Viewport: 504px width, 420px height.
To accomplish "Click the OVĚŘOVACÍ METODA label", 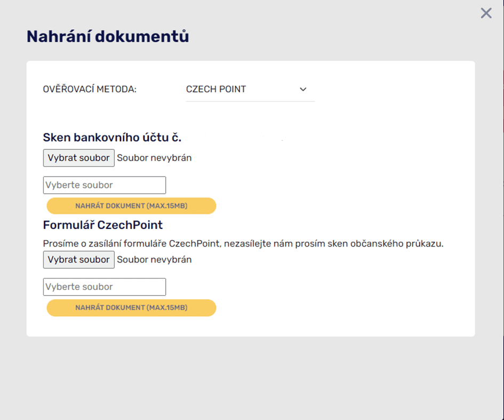I will (90, 89).
